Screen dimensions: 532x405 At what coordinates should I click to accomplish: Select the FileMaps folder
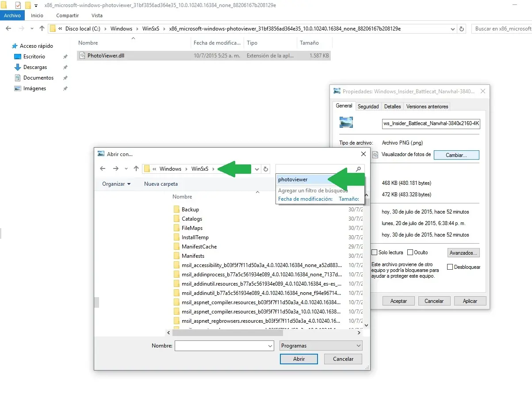[192, 228]
